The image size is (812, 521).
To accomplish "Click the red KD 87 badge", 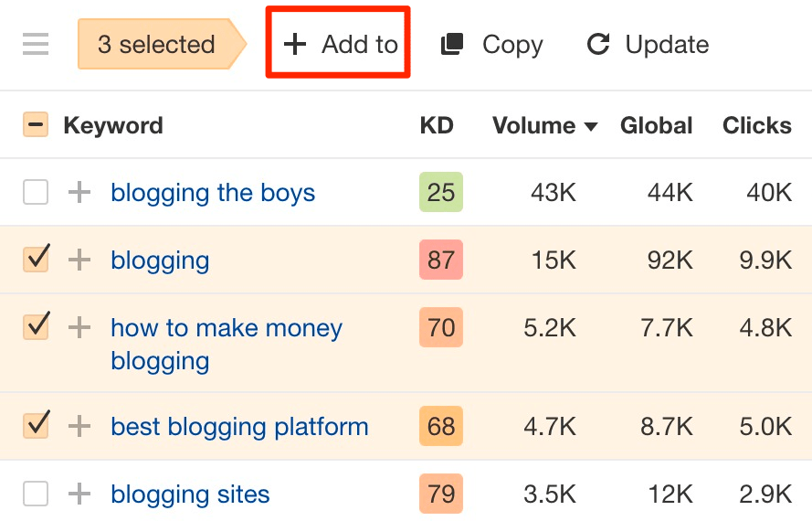I will (x=441, y=260).
